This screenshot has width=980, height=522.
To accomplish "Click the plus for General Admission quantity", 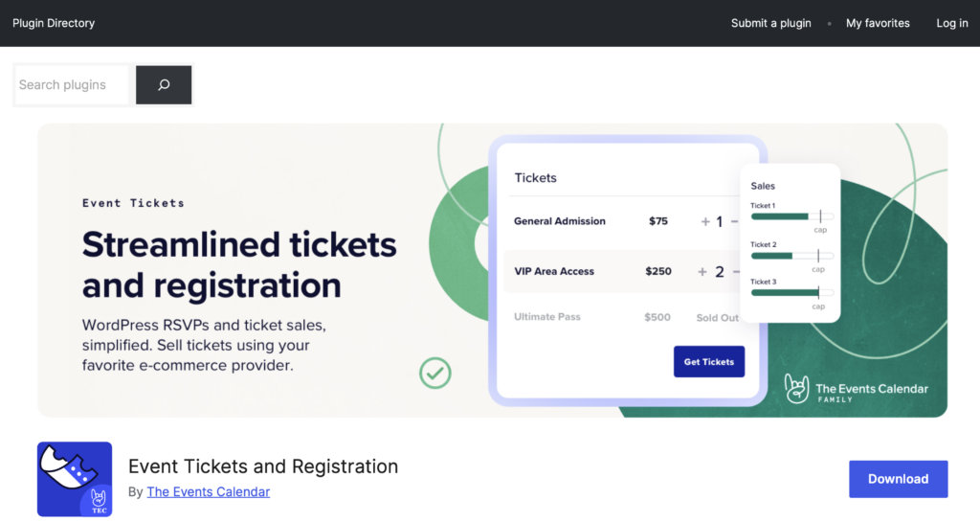I will coord(705,221).
